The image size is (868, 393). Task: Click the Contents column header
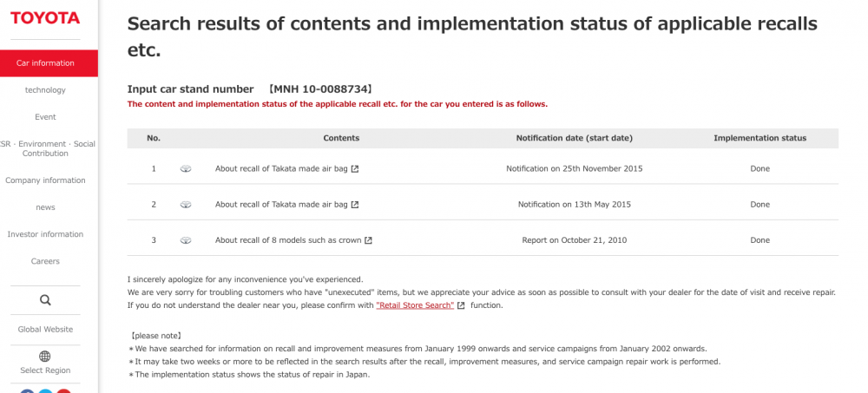point(341,139)
